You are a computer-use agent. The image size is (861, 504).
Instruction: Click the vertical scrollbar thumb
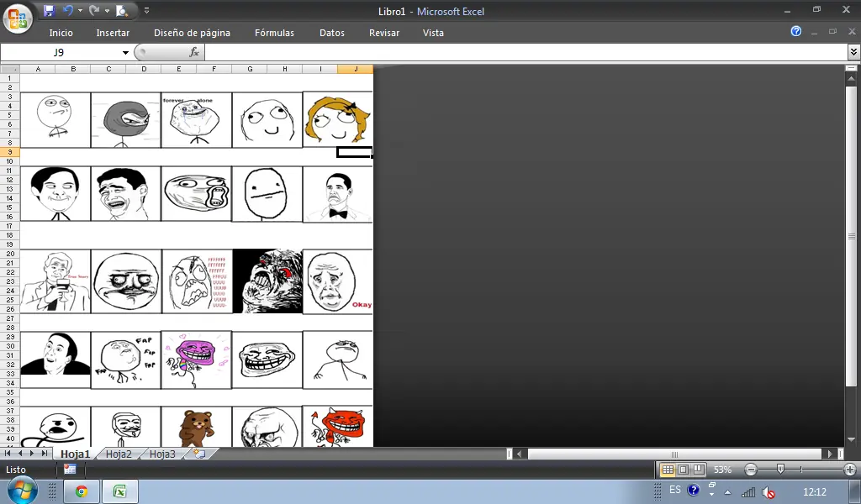[851, 236]
